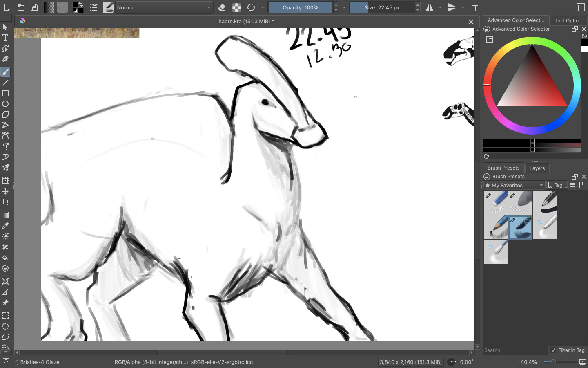
Task: Lock the Brush Presets docker
Action: coord(487,177)
